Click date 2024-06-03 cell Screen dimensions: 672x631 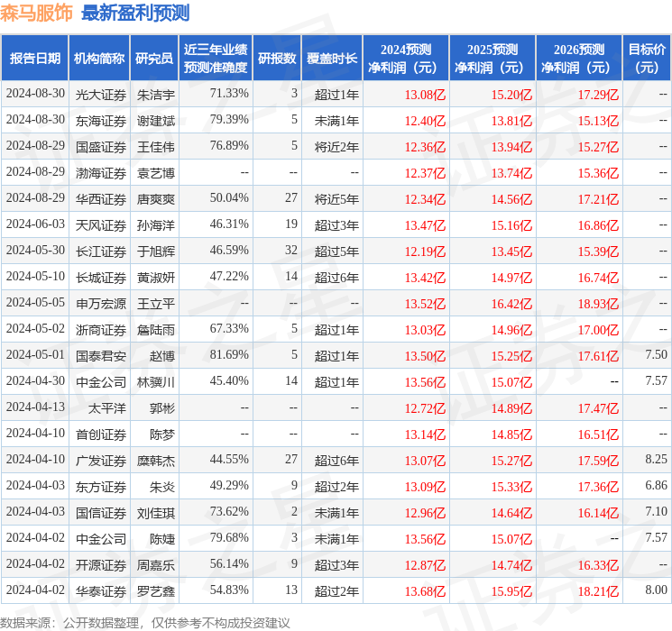click(x=35, y=224)
